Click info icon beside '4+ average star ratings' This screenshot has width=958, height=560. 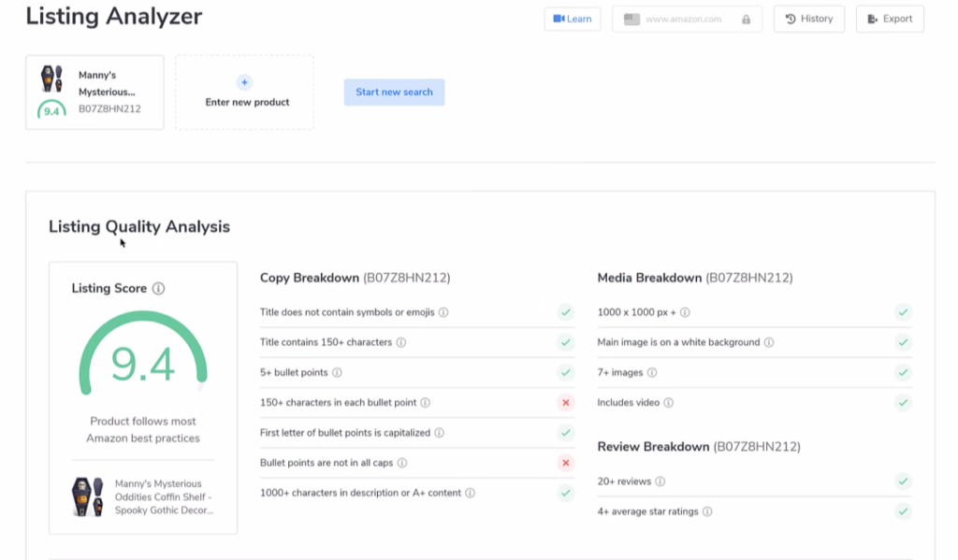pyautogui.click(x=707, y=511)
